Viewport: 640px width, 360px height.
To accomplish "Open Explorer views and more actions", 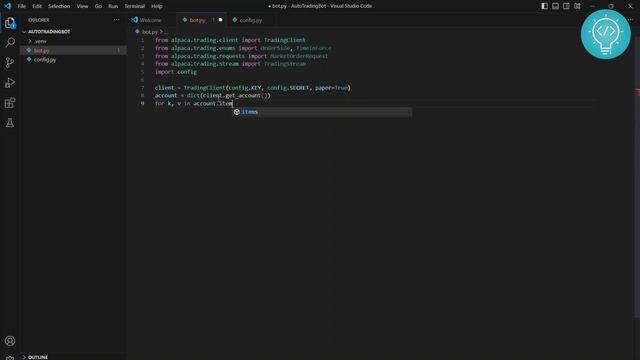I will click(117, 20).
